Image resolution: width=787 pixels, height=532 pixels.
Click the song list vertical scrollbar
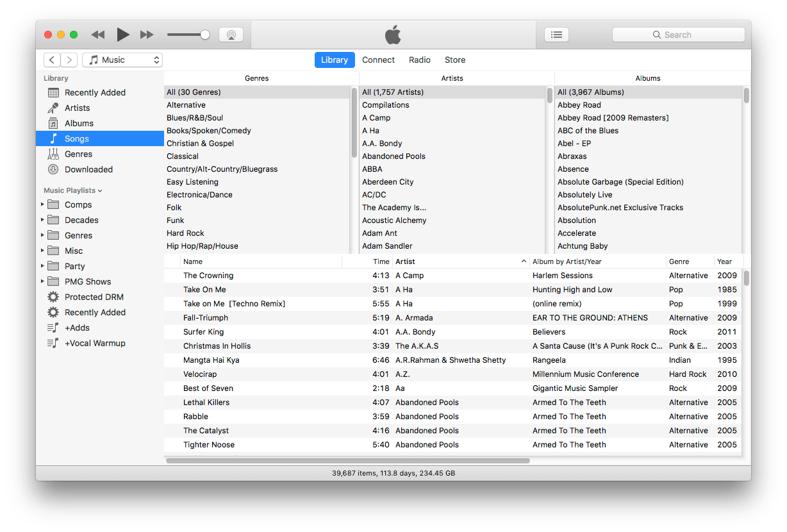coord(746,278)
